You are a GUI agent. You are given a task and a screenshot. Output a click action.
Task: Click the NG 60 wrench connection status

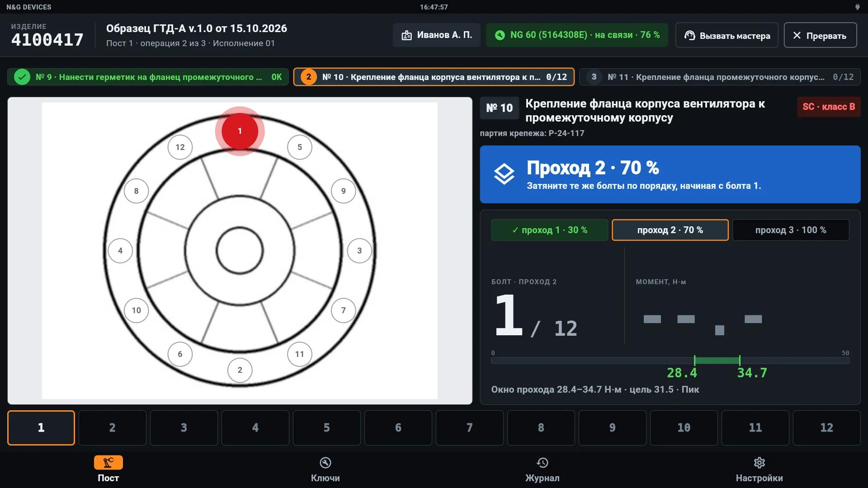pos(577,35)
